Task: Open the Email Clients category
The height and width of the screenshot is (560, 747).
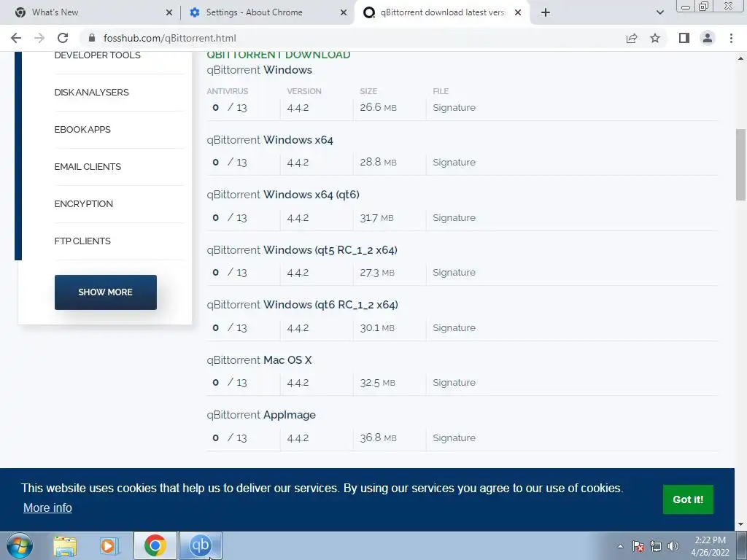Action: tap(88, 167)
